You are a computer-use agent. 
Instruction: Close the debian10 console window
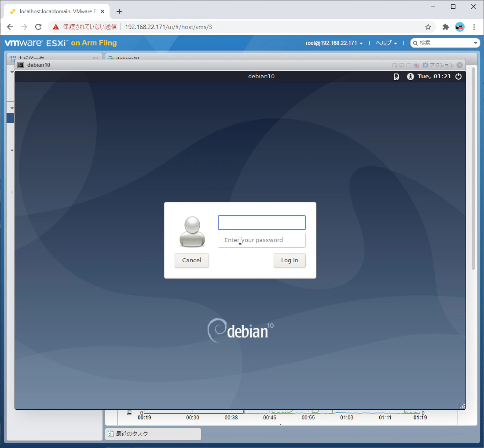(460, 65)
